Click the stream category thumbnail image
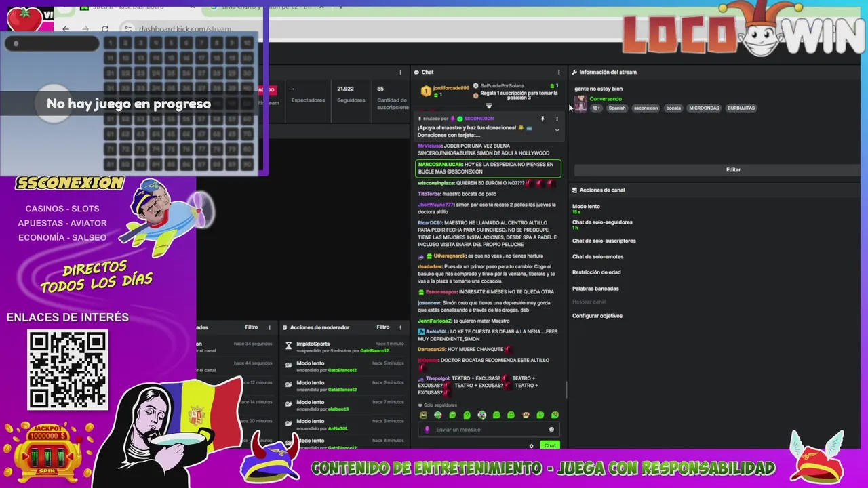 [580, 103]
